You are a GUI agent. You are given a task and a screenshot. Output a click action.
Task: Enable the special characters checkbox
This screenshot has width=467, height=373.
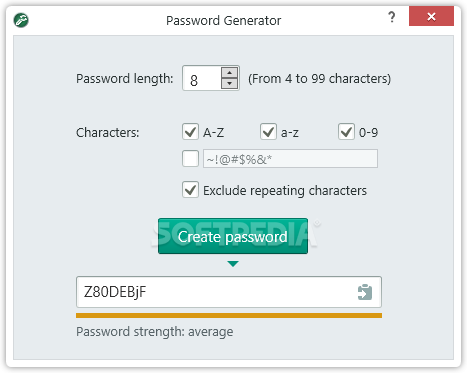coord(190,158)
